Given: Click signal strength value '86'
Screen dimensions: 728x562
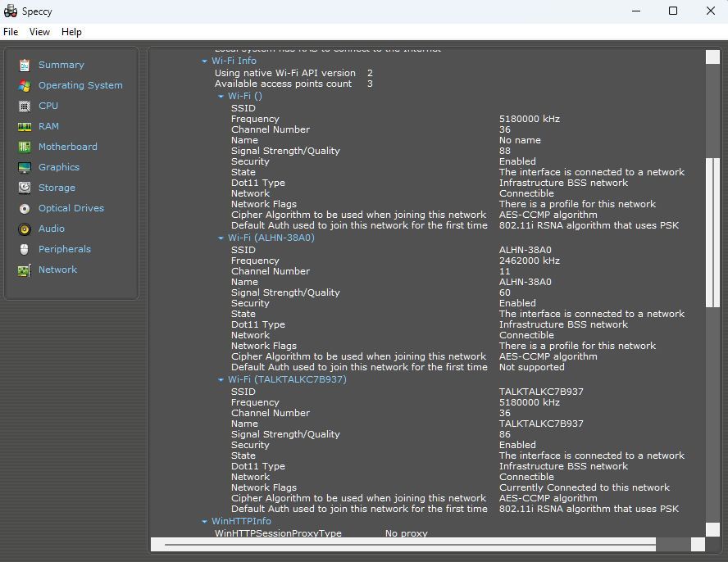Looking at the screenshot, I should click(x=505, y=434).
